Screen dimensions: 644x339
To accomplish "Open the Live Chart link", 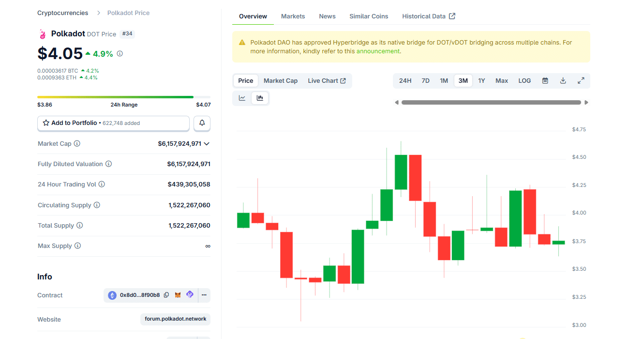I will (x=327, y=81).
